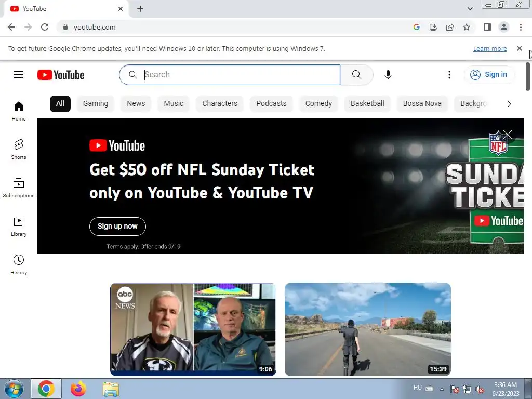Start voice search with the microphone icon
532x399 pixels.
[x=388, y=75]
